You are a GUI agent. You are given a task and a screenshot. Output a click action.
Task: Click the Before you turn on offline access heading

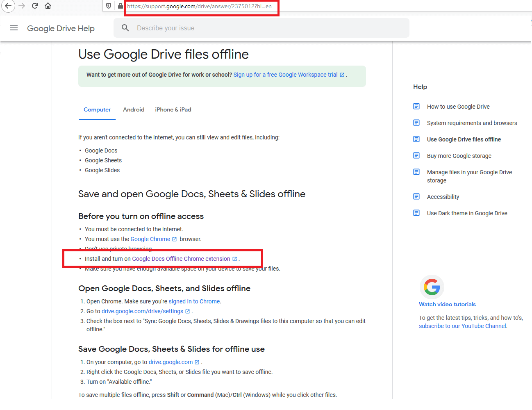(x=141, y=216)
